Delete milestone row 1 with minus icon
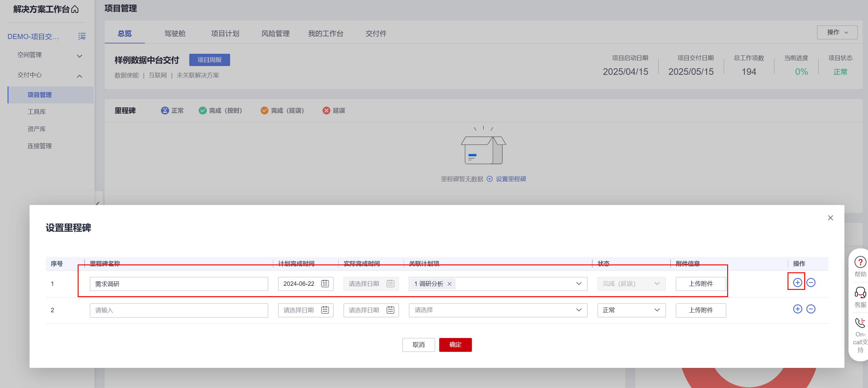 tap(811, 282)
